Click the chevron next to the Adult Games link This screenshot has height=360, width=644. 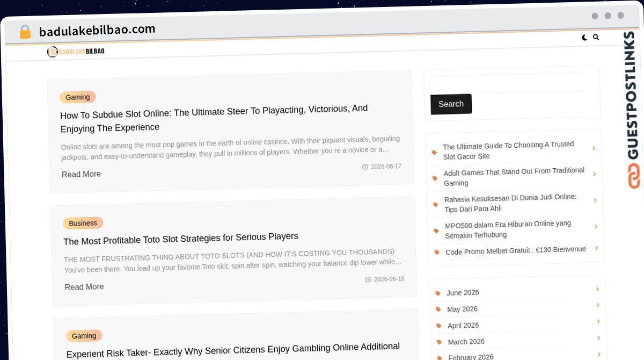pos(595,174)
